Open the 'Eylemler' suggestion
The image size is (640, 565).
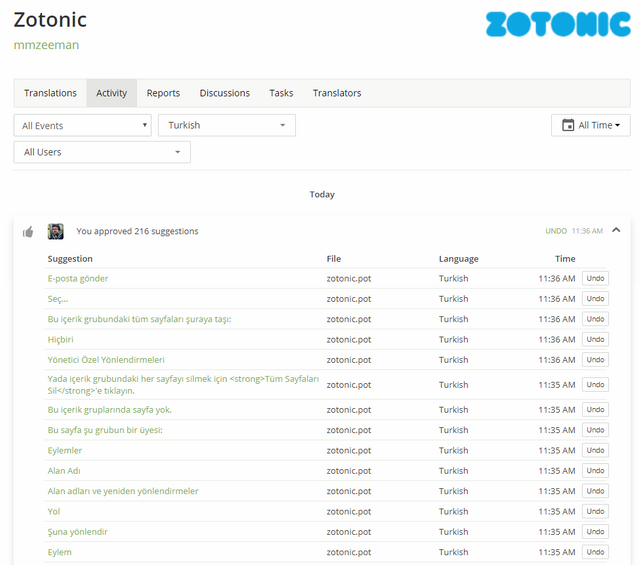coord(64,451)
